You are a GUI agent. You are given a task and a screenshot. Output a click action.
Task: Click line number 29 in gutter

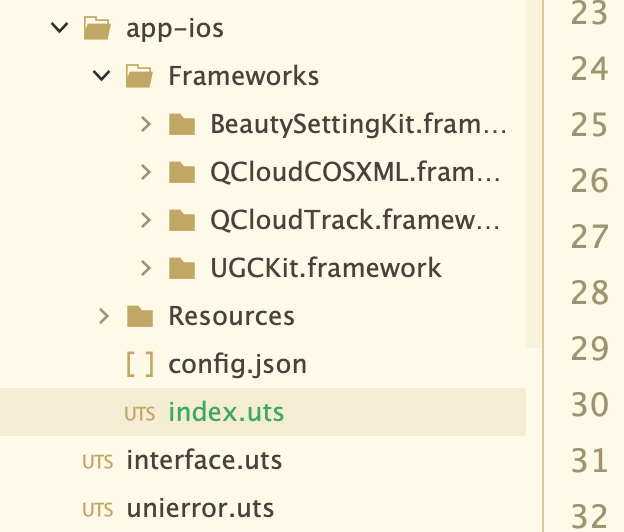pos(589,349)
